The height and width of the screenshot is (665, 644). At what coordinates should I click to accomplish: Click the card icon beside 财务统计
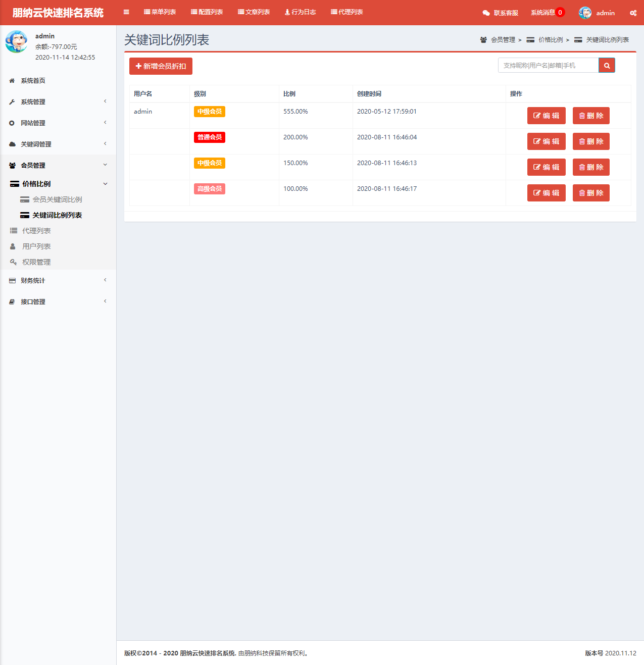[x=12, y=281]
